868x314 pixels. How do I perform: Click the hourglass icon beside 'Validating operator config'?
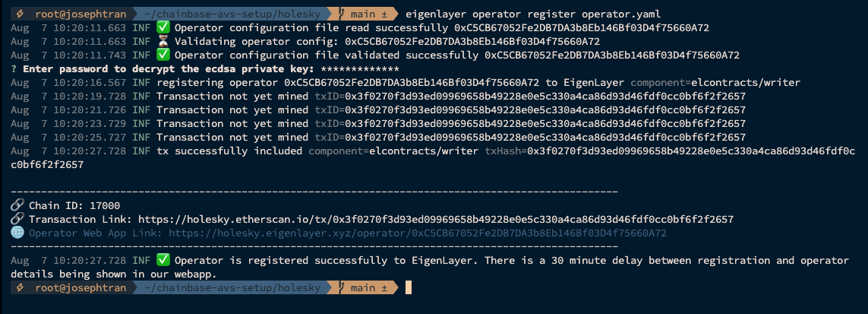163,41
